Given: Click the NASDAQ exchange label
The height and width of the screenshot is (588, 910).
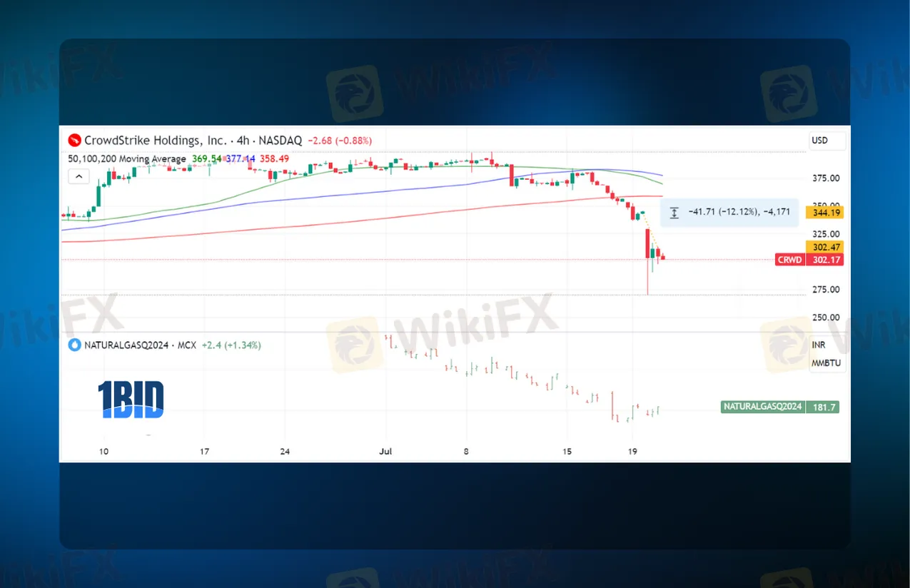Looking at the screenshot, I should (x=279, y=141).
